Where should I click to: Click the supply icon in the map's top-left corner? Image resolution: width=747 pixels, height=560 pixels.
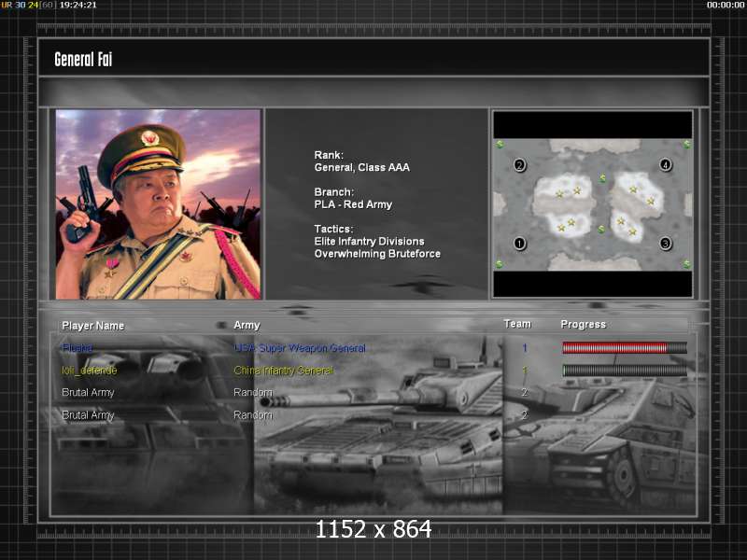(500, 144)
